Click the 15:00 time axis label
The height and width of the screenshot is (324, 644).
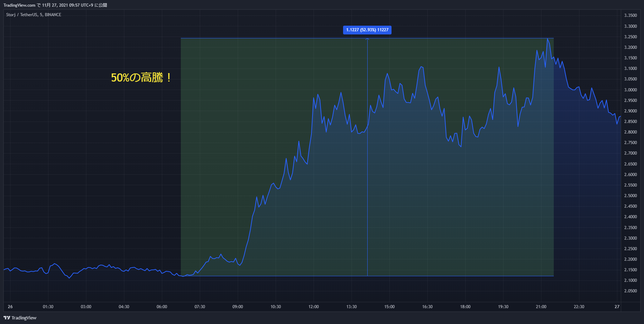click(389, 307)
